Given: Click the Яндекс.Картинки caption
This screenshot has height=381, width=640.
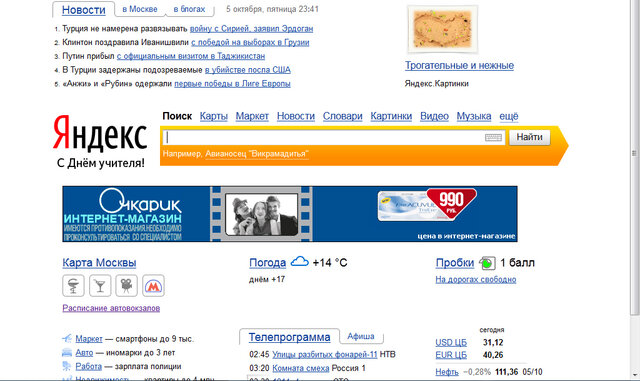Looking at the screenshot, I should [x=436, y=83].
